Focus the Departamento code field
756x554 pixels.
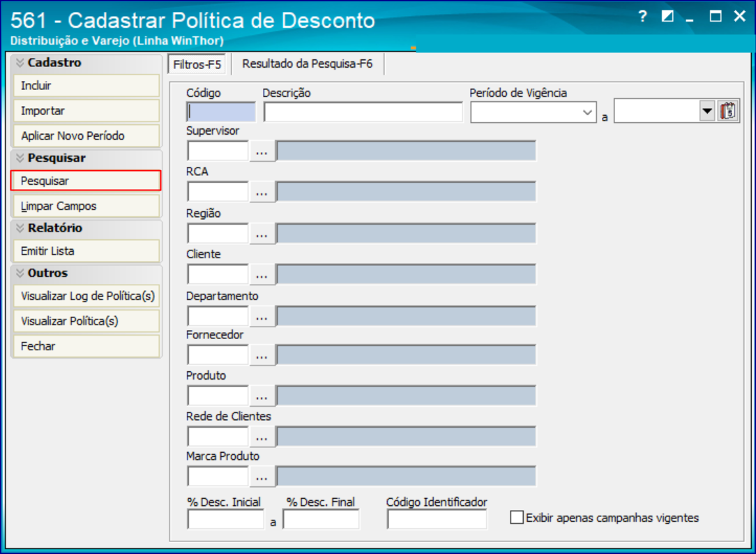click(x=218, y=316)
